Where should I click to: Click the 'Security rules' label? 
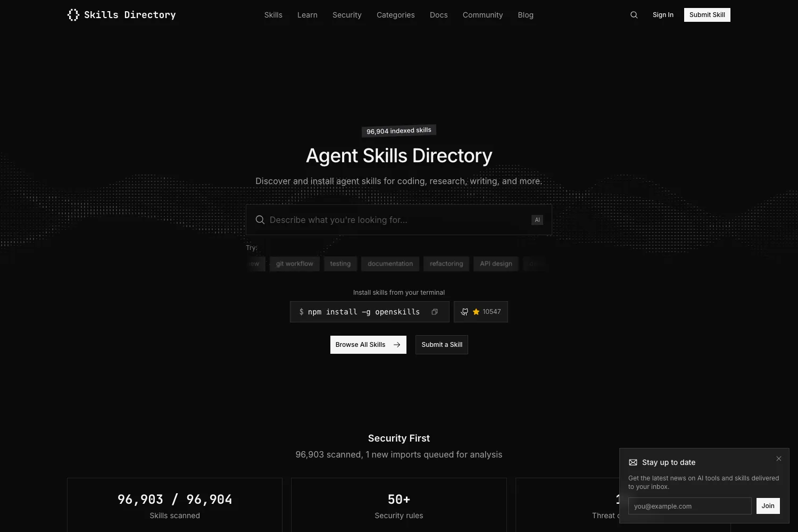[x=399, y=516]
